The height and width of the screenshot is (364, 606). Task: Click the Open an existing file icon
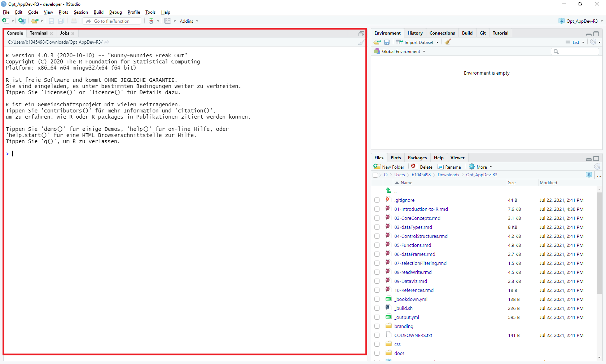point(35,21)
